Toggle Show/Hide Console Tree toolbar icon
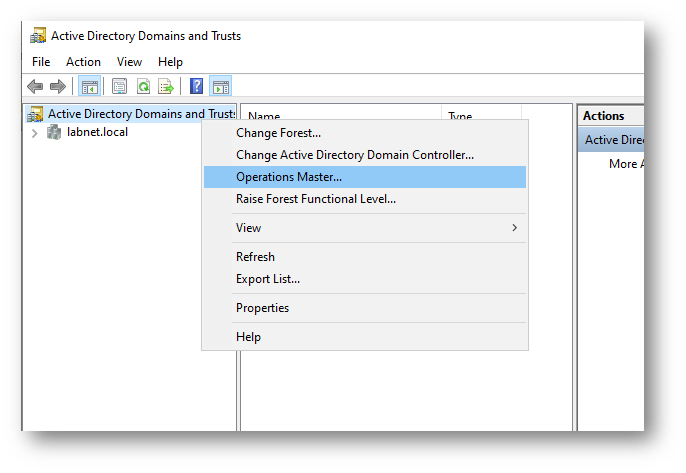Image resolution: width=686 pixels, height=473 pixels. [x=90, y=86]
